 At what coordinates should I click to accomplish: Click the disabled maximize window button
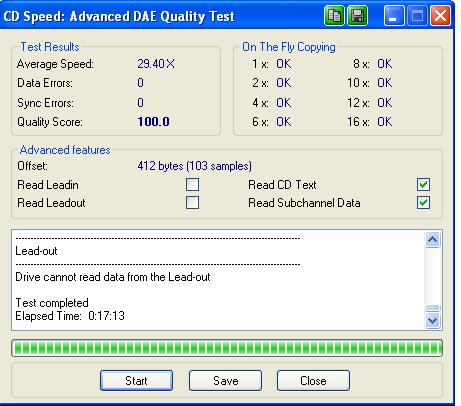(417, 16)
